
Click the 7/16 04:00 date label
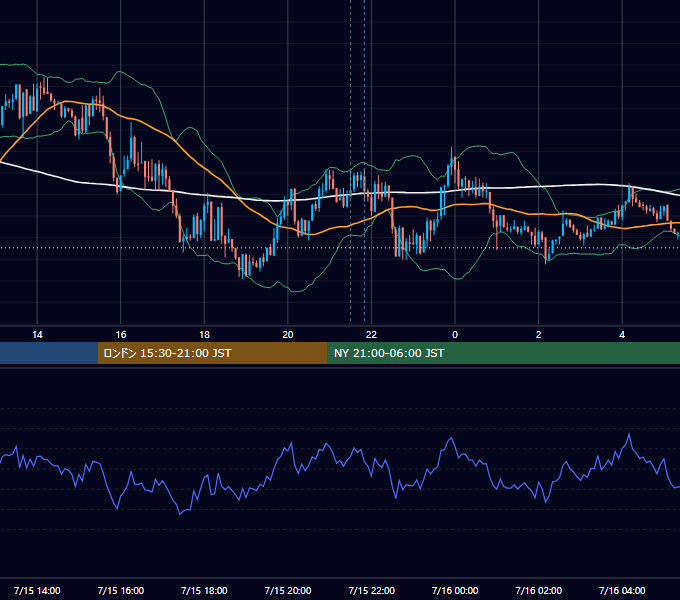[x=622, y=590]
